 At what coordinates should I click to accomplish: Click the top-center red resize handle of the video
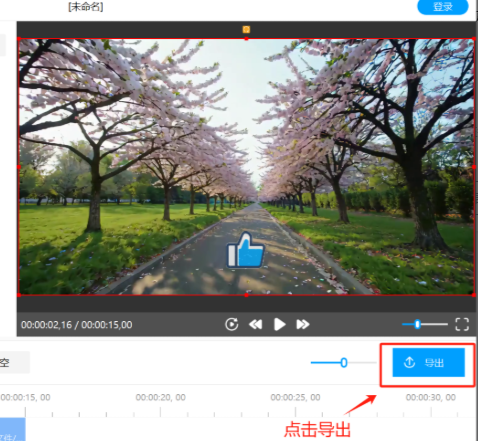(246, 39)
